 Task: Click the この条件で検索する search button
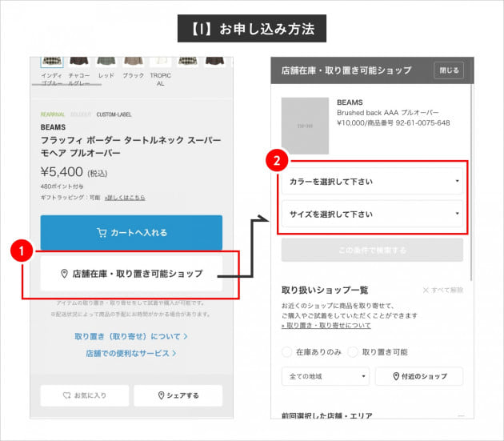[x=371, y=251]
